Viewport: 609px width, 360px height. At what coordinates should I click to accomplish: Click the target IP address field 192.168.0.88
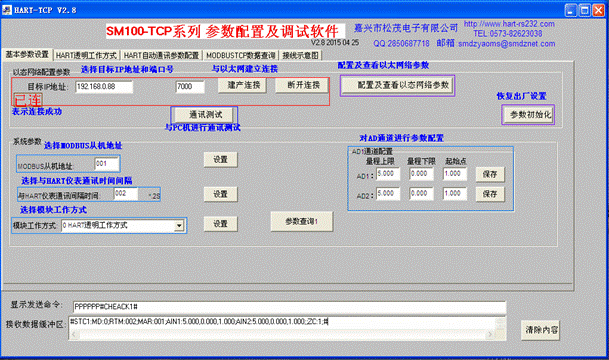point(104,87)
